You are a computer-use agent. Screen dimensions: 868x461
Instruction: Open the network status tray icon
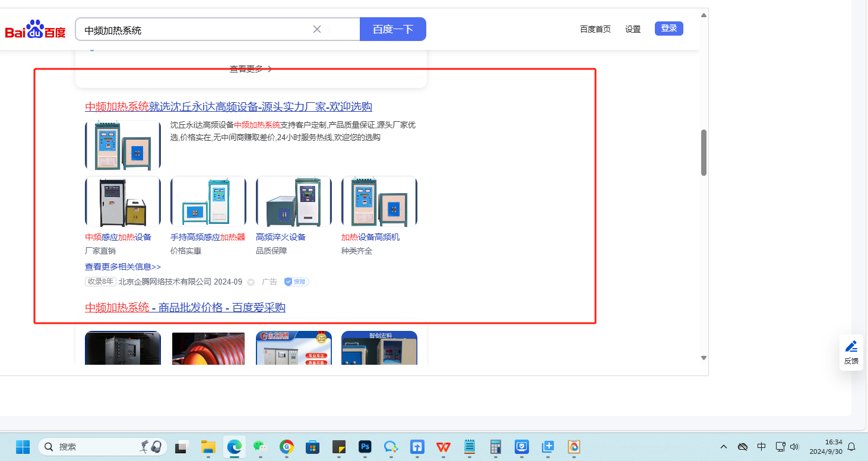click(781, 447)
